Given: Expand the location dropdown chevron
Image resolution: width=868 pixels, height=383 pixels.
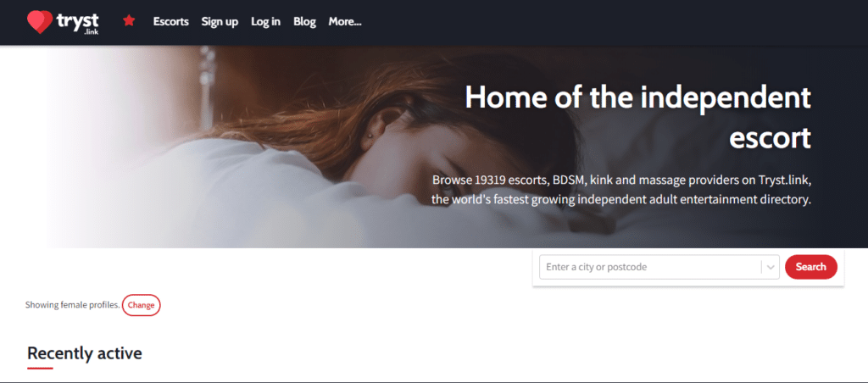Looking at the screenshot, I should point(770,267).
